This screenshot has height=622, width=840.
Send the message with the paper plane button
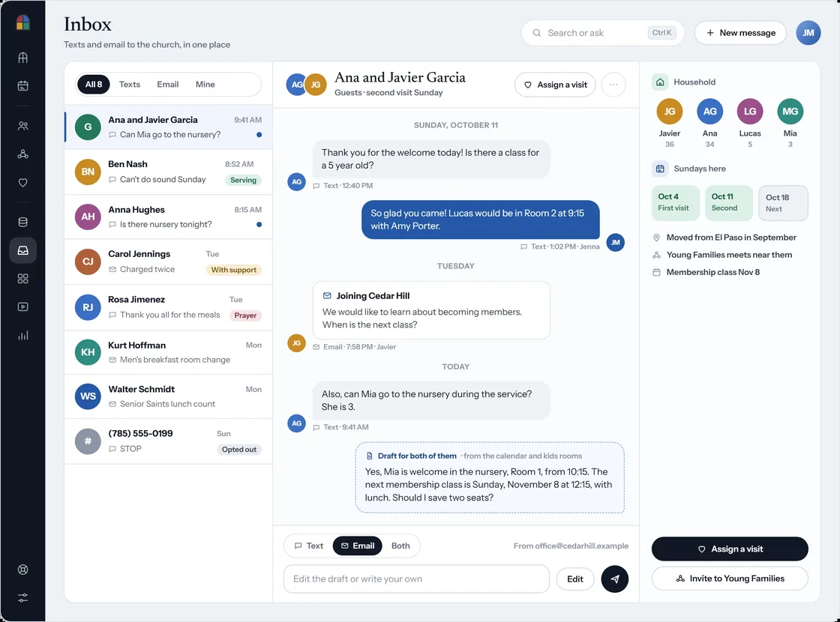[614, 579]
